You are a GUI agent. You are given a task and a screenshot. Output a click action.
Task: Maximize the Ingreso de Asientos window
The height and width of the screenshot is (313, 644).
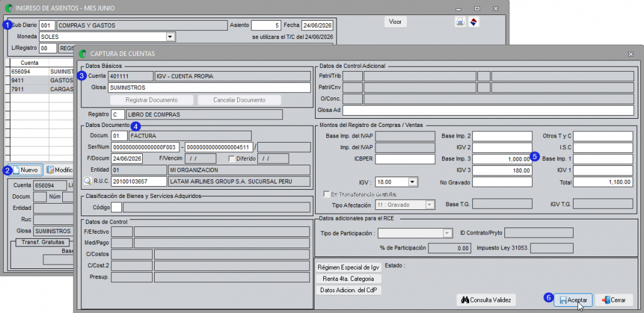pyautogui.click(x=477, y=8)
